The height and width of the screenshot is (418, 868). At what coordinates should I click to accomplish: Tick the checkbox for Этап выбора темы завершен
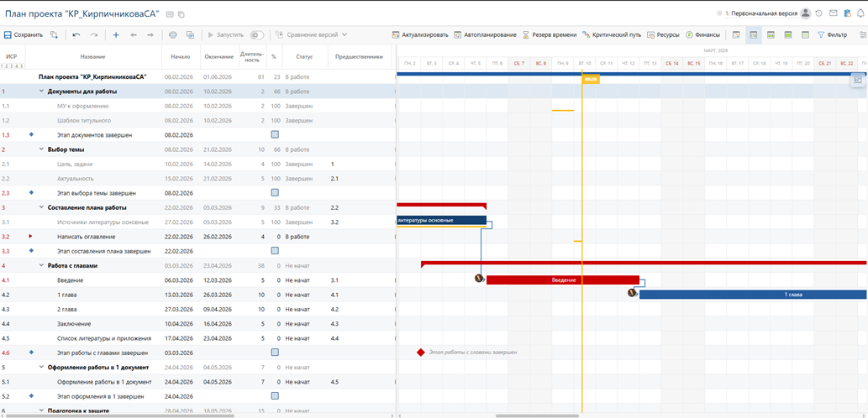[274, 192]
